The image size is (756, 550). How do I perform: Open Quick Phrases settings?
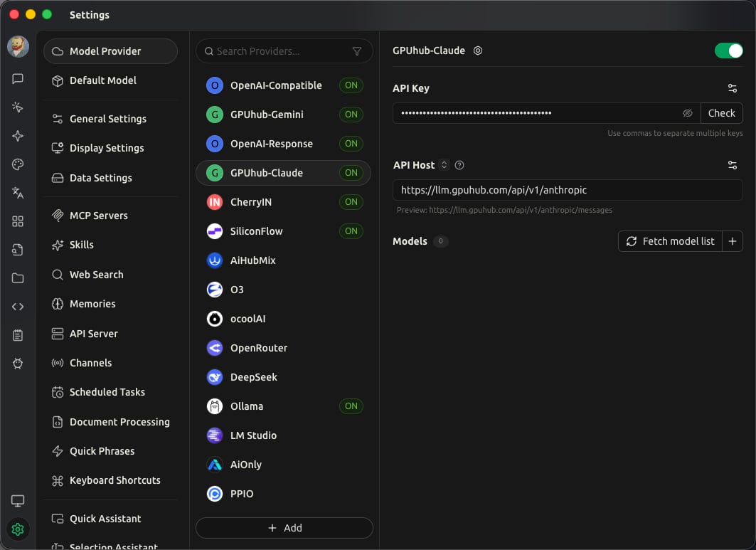click(x=110, y=451)
